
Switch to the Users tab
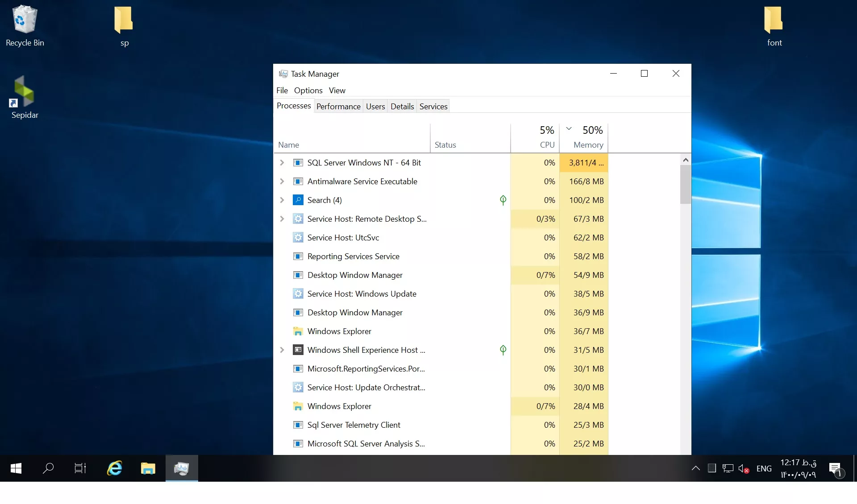375,107
